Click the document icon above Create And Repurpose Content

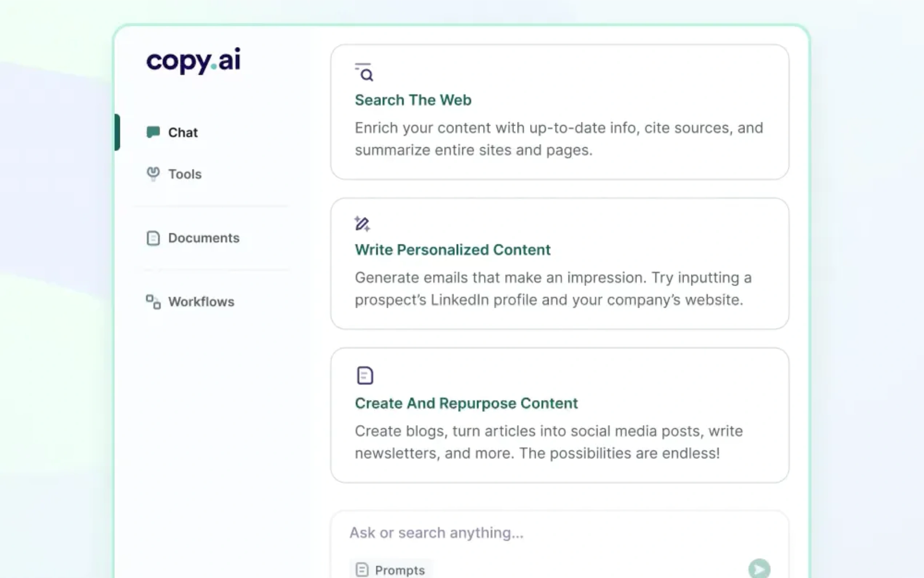pyautogui.click(x=365, y=375)
